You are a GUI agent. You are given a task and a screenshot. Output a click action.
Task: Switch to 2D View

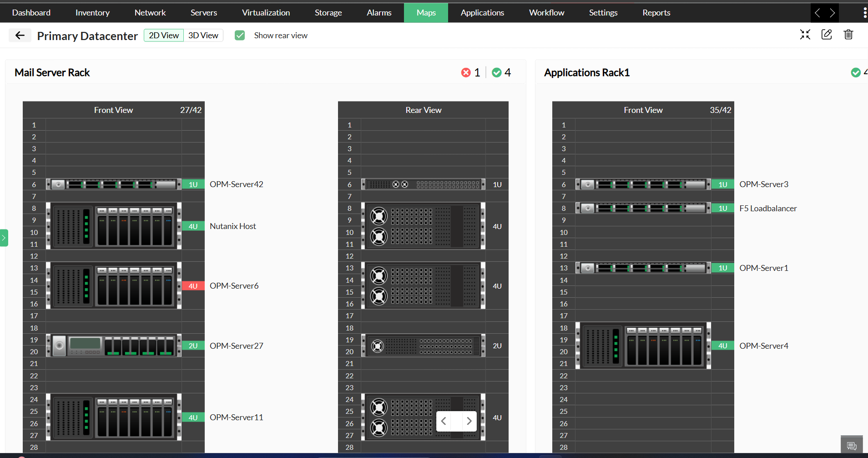[x=164, y=36]
